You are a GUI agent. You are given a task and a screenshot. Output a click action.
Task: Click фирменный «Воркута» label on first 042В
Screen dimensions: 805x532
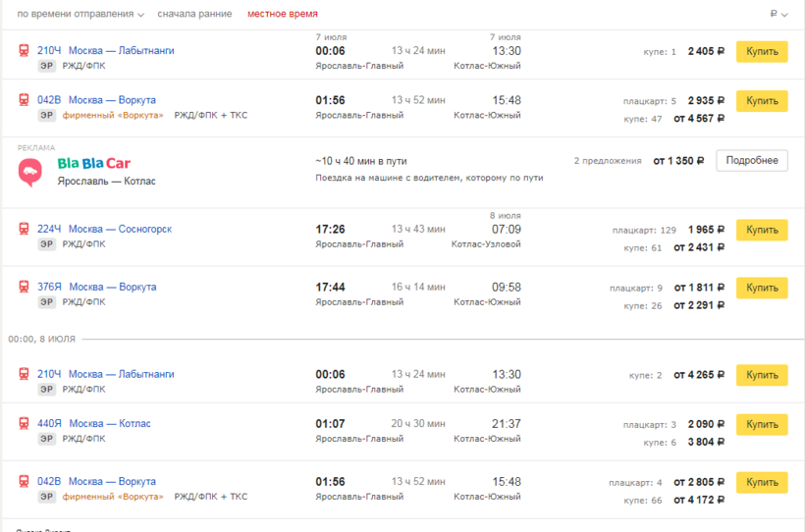pos(114,115)
